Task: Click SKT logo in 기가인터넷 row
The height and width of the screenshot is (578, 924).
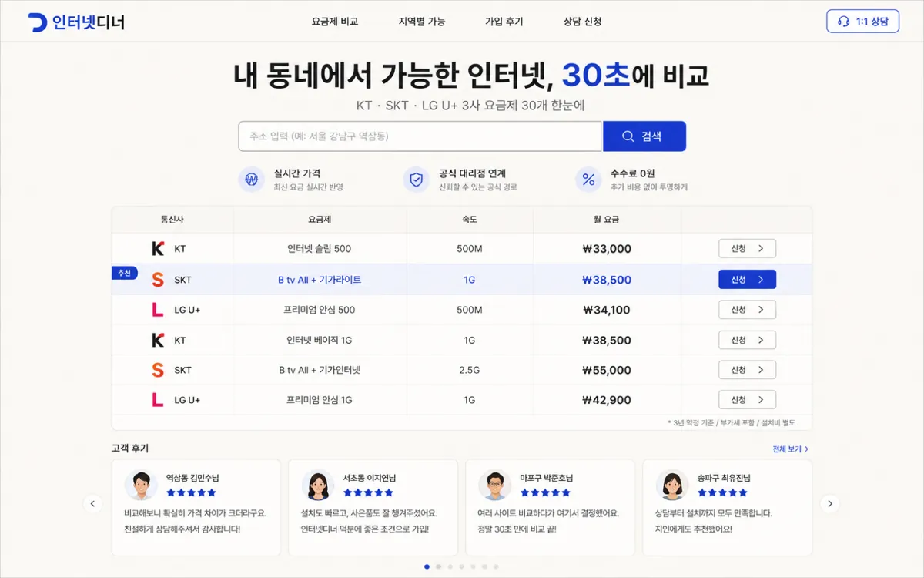Action: click(158, 370)
